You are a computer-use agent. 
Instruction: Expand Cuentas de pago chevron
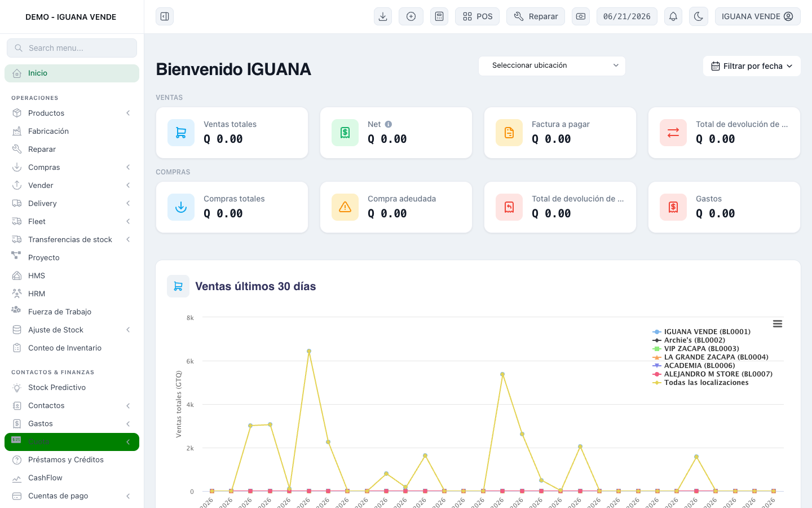(128, 496)
